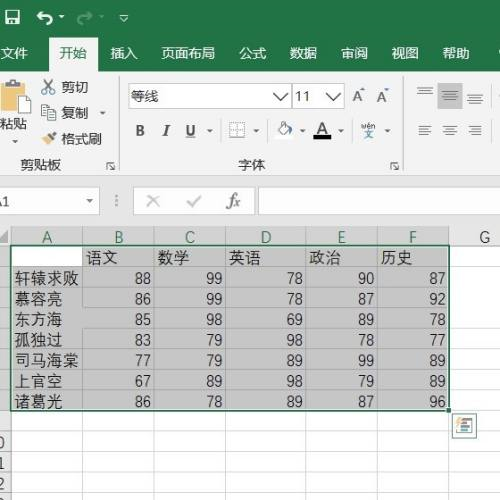Click the 轩辕求败 name cell

click(47, 278)
